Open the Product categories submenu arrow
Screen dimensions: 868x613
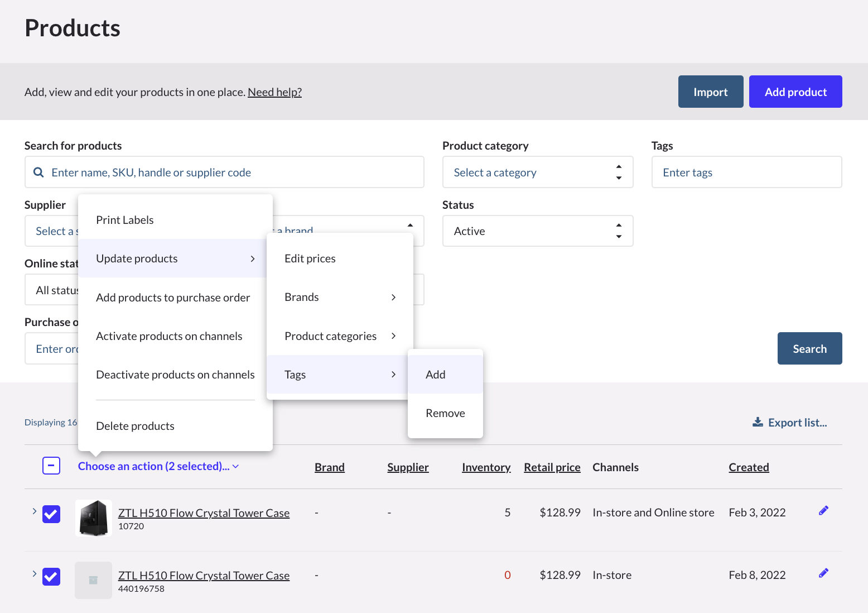point(393,336)
